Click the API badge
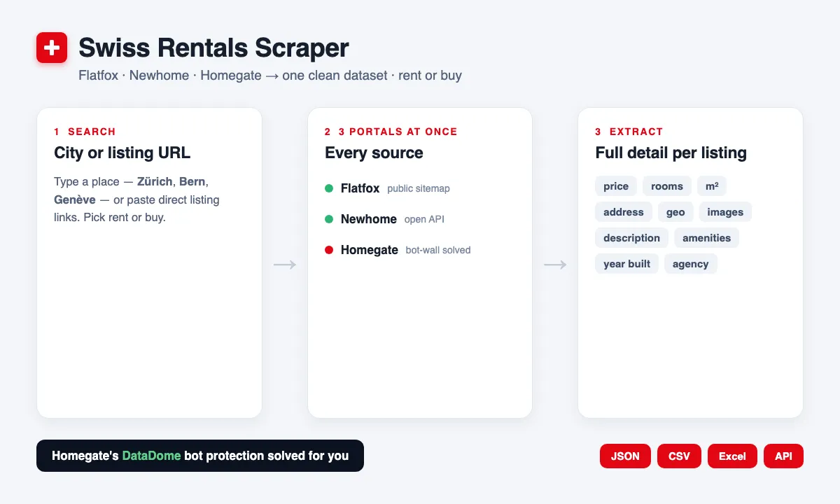 point(783,456)
